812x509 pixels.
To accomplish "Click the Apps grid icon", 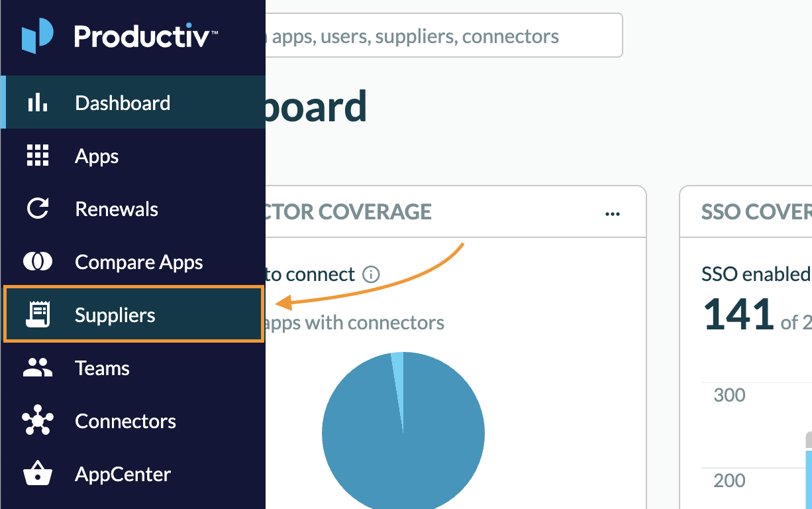I will click(x=37, y=156).
